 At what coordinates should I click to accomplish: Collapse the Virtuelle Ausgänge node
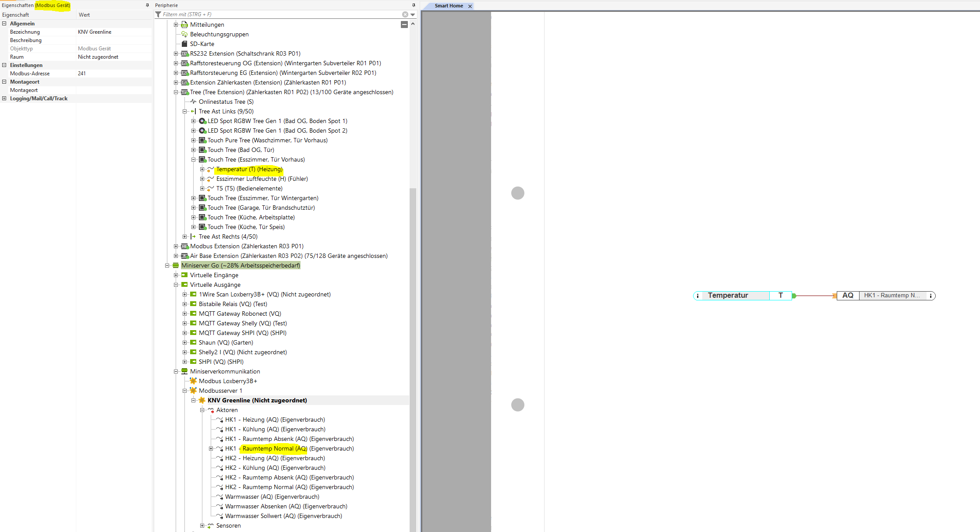click(x=176, y=285)
